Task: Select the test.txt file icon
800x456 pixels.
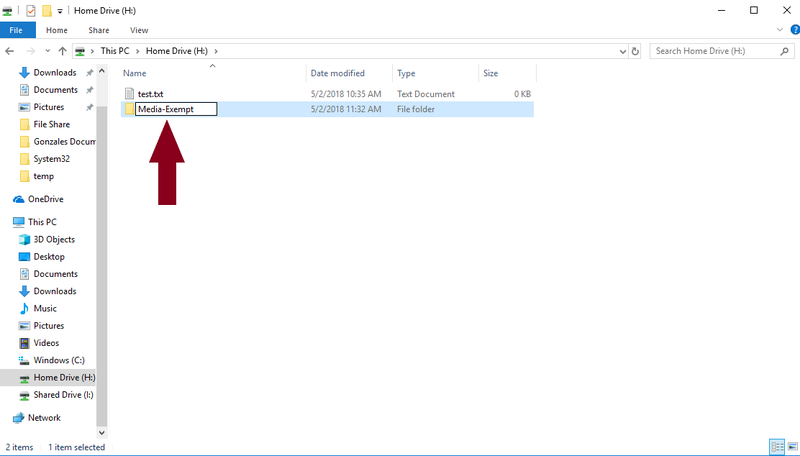Action: (129, 94)
